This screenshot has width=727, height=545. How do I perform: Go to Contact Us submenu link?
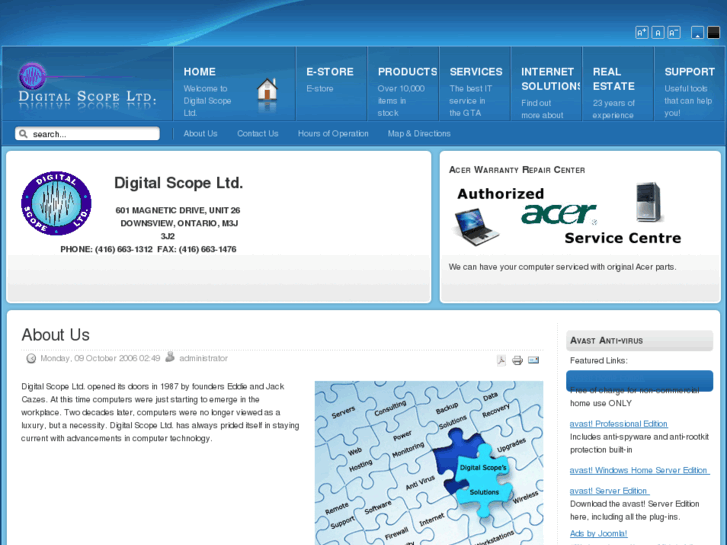tap(258, 134)
